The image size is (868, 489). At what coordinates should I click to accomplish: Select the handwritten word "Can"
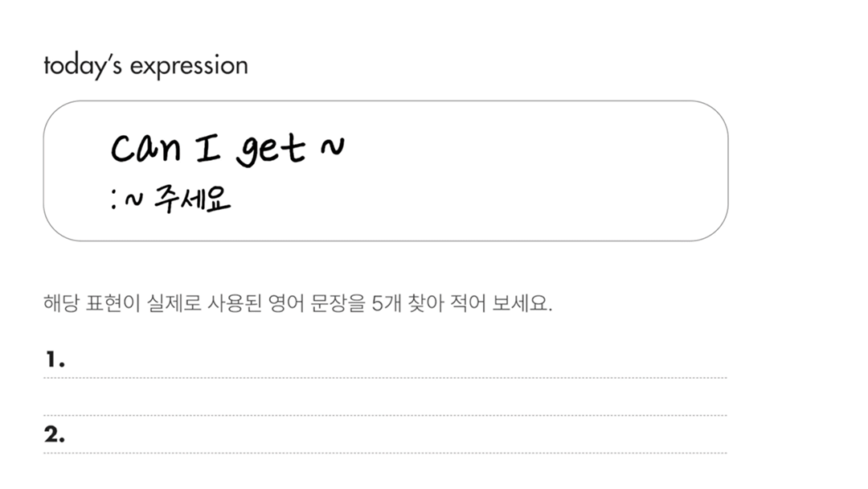[145, 147]
